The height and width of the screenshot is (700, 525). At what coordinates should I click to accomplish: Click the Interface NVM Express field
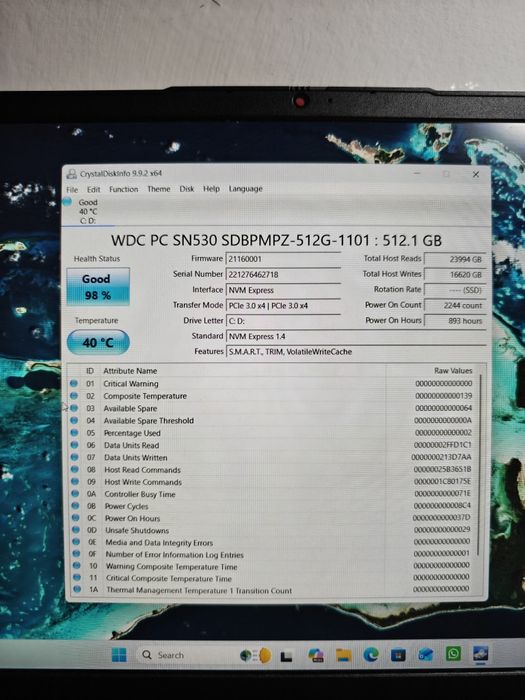coord(283,290)
